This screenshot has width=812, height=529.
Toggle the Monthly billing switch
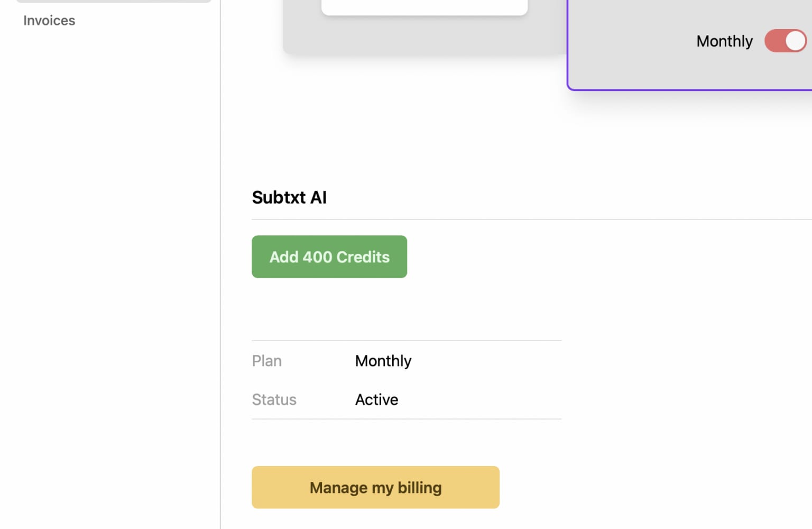point(786,41)
